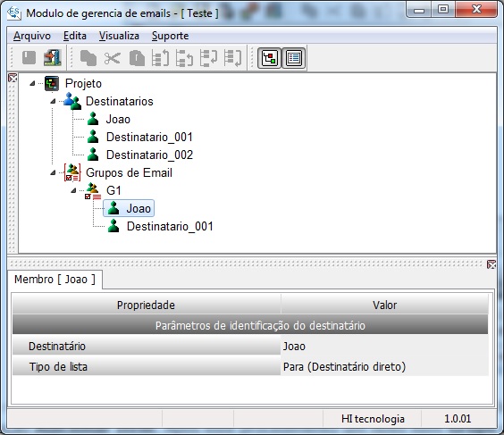This screenshot has height=435, width=504.
Task: Click the Grupos de Email icon
Action: [72, 173]
